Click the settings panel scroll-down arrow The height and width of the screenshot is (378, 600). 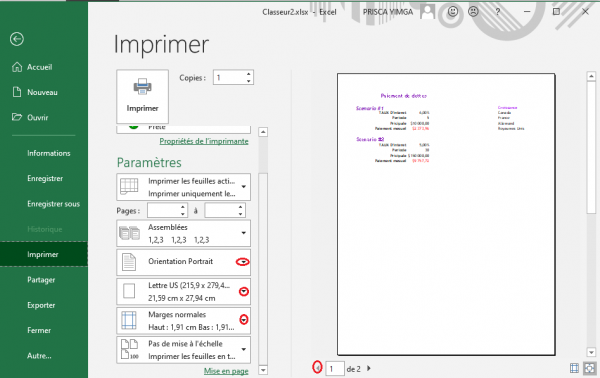(263, 370)
